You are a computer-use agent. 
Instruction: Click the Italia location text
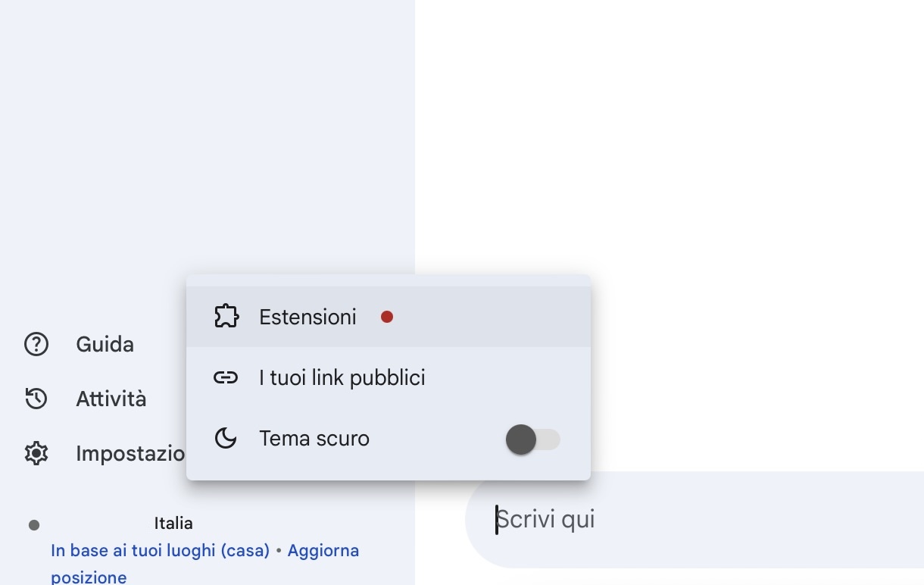[x=173, y=523]
